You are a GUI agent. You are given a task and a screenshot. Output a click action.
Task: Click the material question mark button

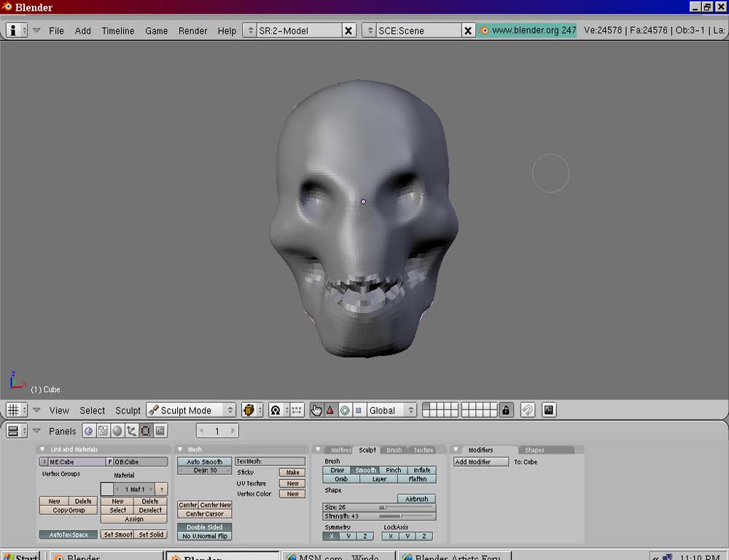(161, 489)
